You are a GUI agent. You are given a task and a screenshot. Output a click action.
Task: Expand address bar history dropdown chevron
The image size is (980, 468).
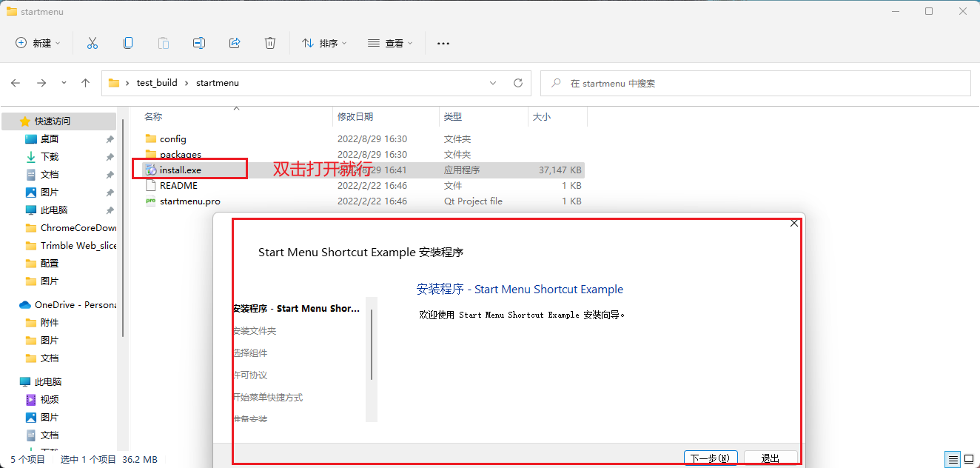point(494,83)
